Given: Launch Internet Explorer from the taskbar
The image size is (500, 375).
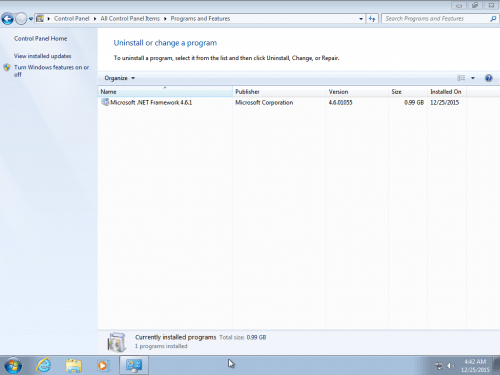Looking at the screenshot, I should tap(44, 365).
